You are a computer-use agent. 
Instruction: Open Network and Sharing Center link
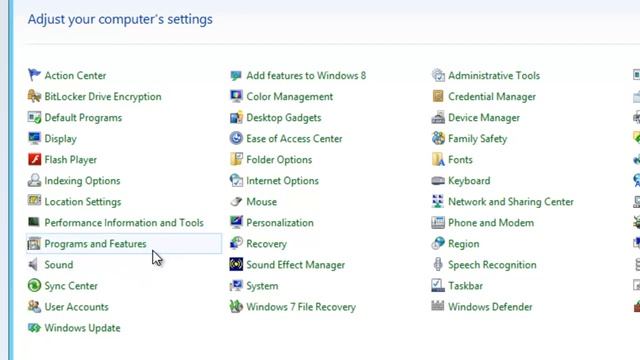pos(511,202)
